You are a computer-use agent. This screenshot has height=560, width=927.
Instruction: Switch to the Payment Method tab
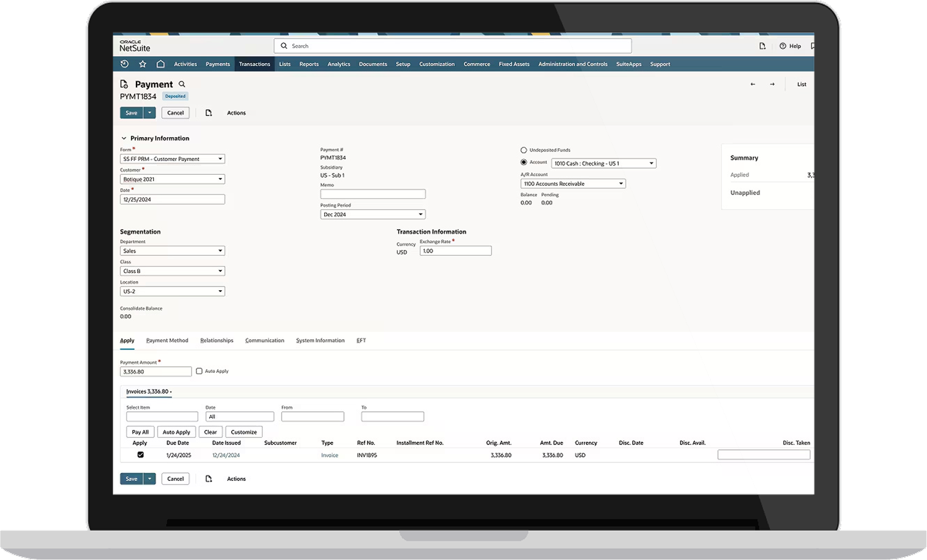[x=167, y=340]
